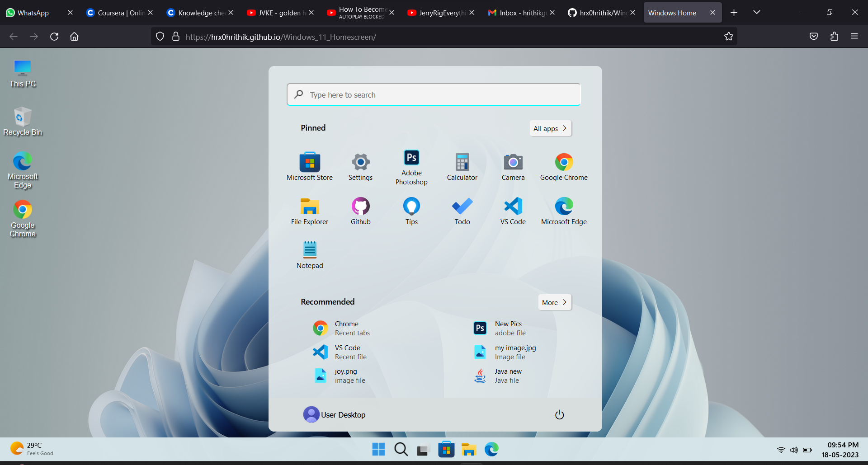Open File Explorer from the taskbar
The height and width of the screenshot is (465, 868).
pos(469,449)
